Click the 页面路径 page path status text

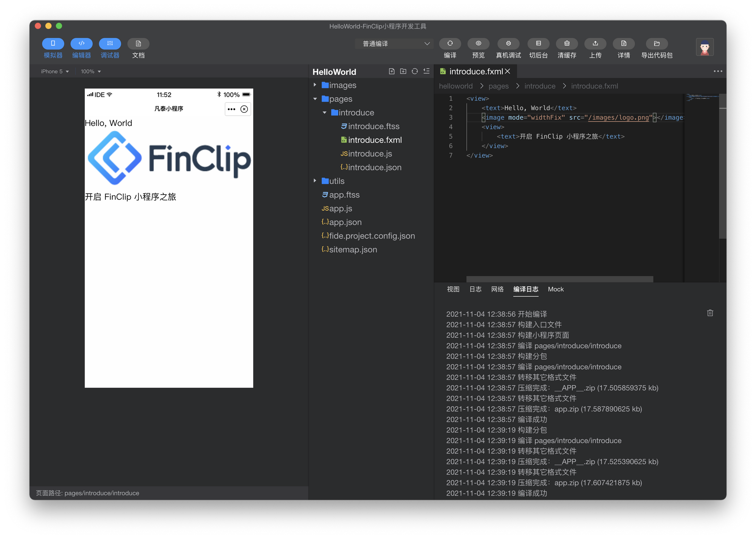pyautogui.click(x=87, y=493)
